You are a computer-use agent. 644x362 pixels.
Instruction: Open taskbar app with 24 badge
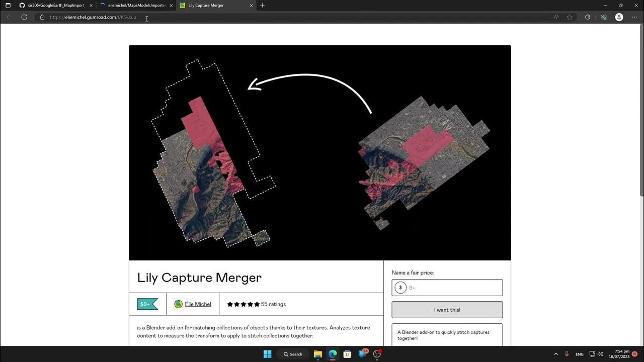[363, 354]
